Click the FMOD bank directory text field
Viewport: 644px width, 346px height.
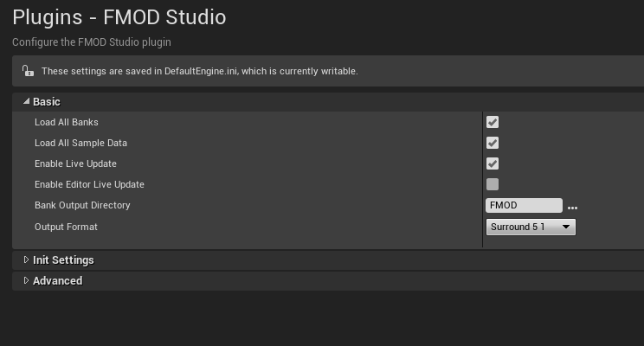click(524, 205)
